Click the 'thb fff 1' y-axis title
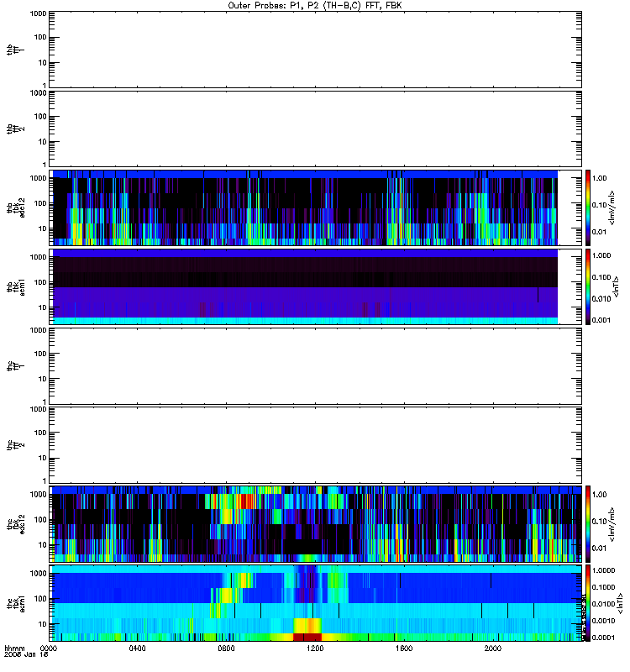Image resolution: width=630 pixels, height=672 pixels. tap(16, 50)
